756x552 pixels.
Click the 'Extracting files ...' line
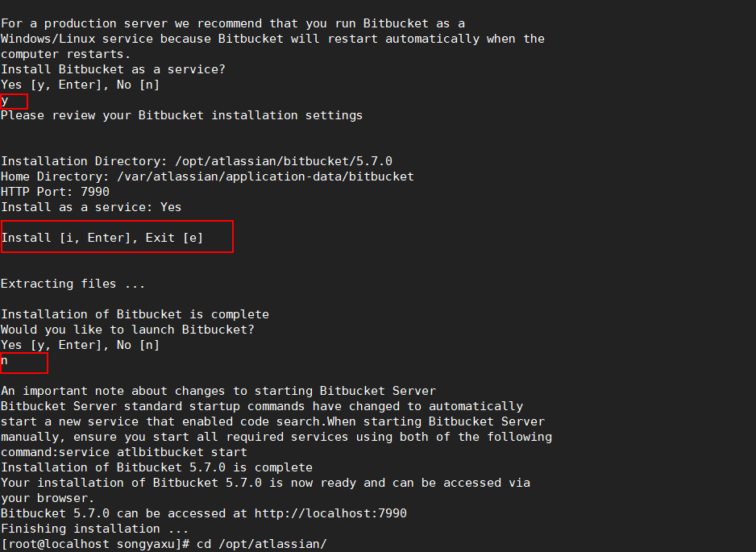(73, 284)
